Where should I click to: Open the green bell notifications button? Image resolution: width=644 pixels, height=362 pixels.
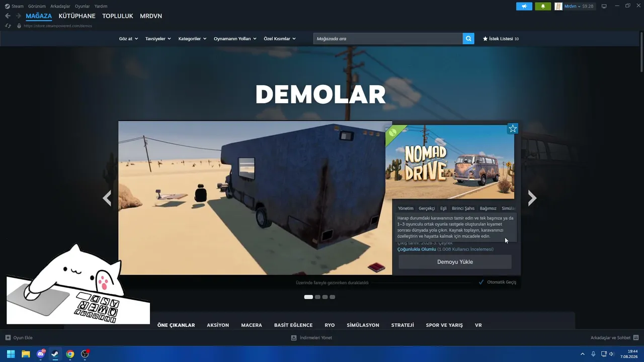(x=543, y=6)
